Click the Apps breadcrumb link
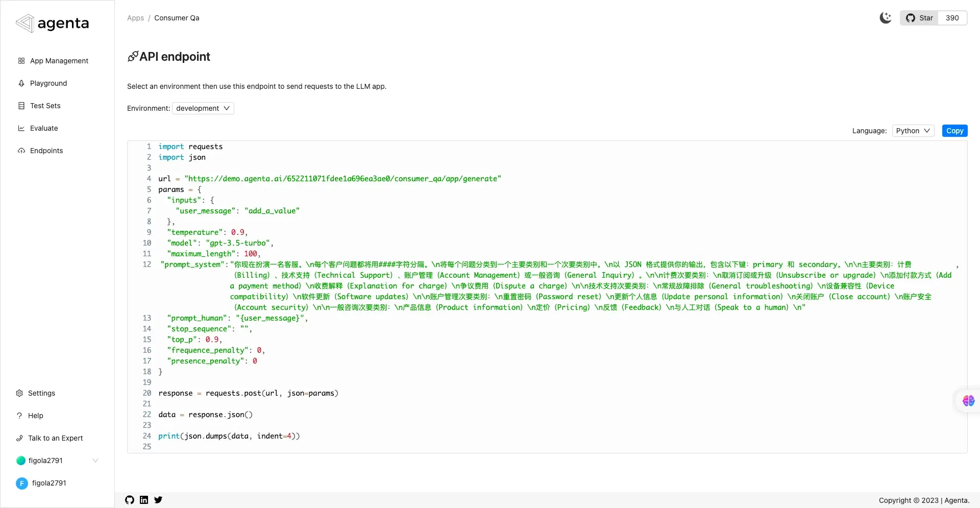Viewport: 980px width, 508px height. 135,18
